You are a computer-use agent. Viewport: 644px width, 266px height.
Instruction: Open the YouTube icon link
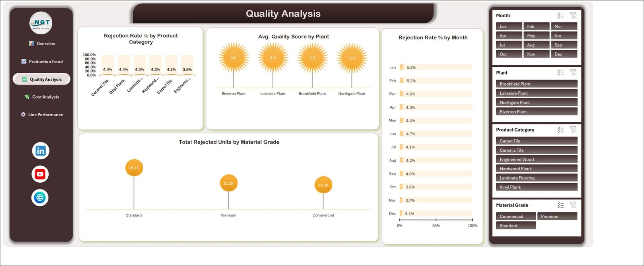[40, 174]
